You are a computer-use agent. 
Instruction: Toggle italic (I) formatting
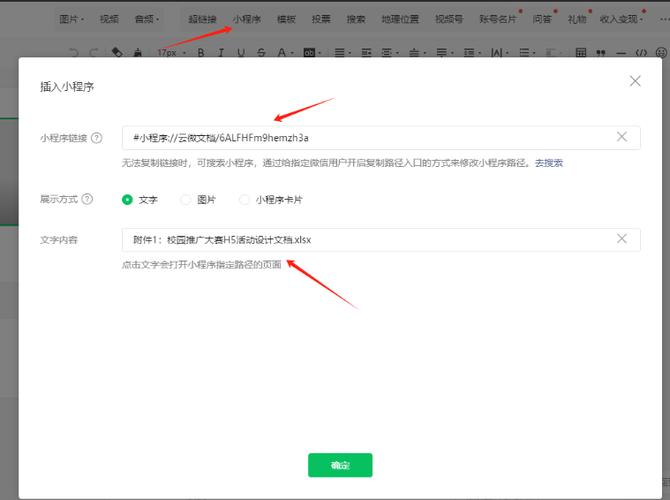click(x=221, y=53)
